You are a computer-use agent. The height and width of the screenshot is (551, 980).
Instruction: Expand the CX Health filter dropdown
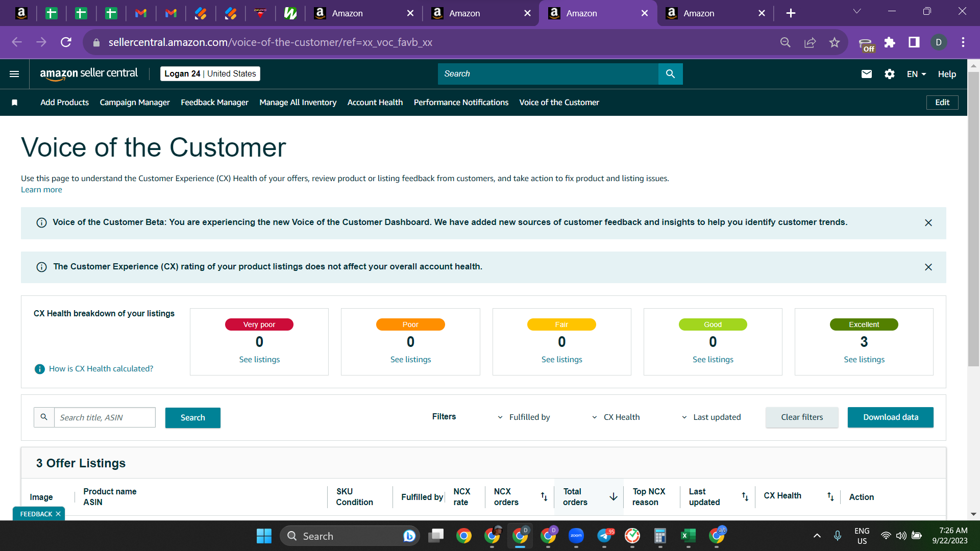(616, 417)
